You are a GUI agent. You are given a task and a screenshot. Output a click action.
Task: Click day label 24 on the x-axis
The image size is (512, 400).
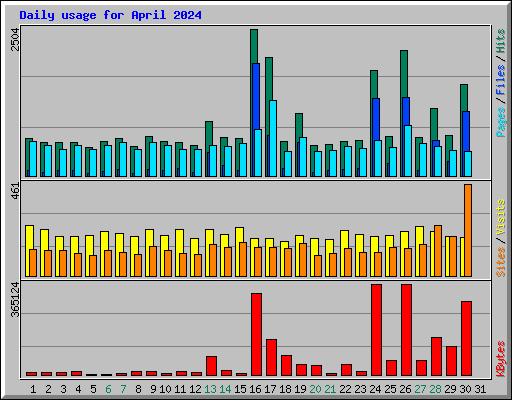tap(375, 389)
